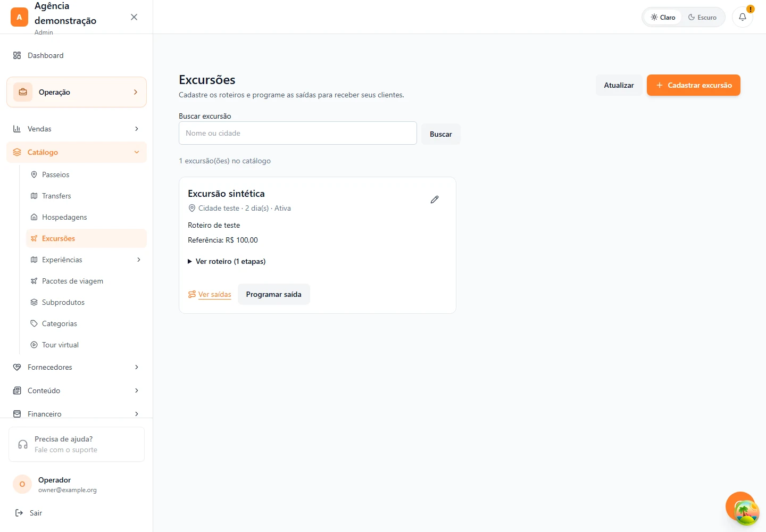Open Hospedagens in the catalog menu

86,217
